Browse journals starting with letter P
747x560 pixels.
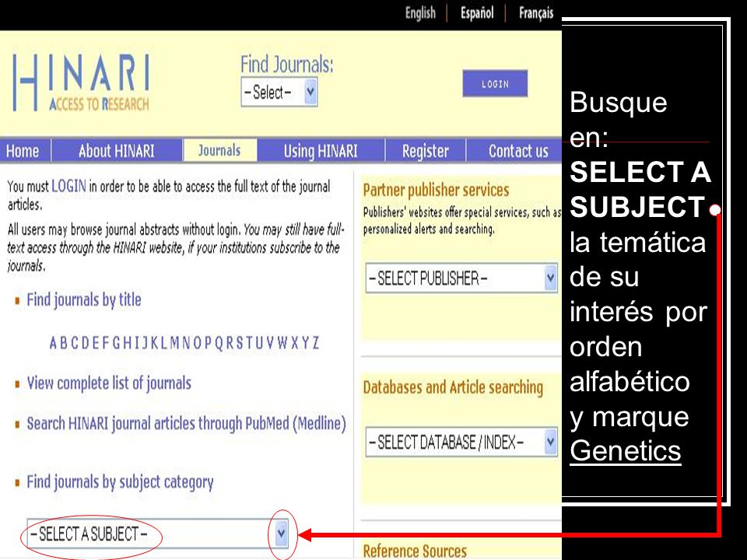click(208, 343)
